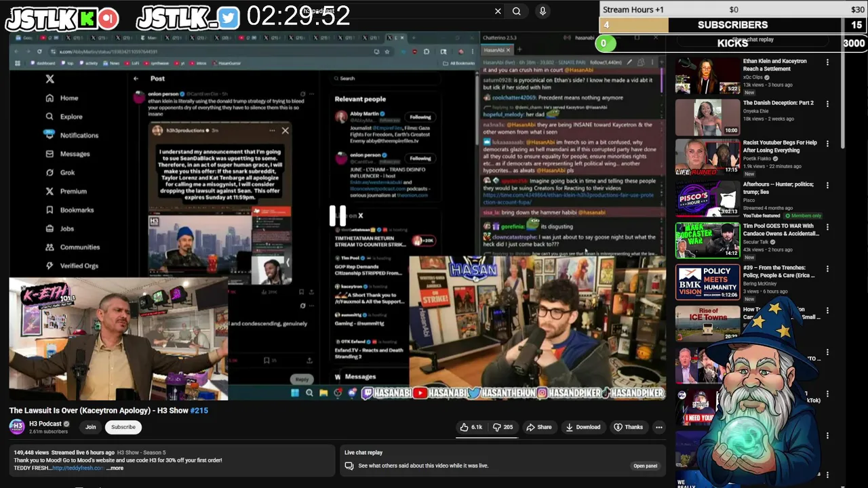The height and width of the screenshot is (488, 868).
Task: Visit Bering McKinley channel name
Action: [x=759, y=283]
